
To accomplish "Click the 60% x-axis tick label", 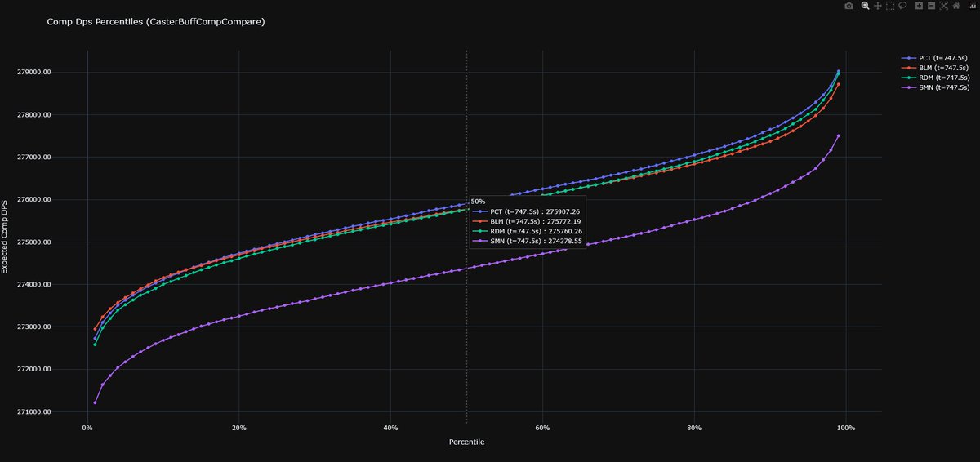I will pyautogui.click(x=542, y=427).
